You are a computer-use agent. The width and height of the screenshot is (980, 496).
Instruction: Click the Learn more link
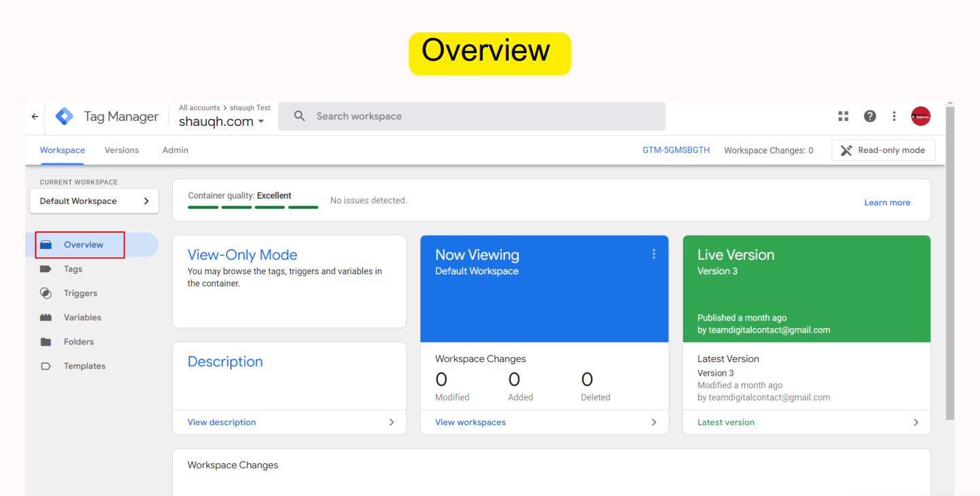(x=887, y=203)
